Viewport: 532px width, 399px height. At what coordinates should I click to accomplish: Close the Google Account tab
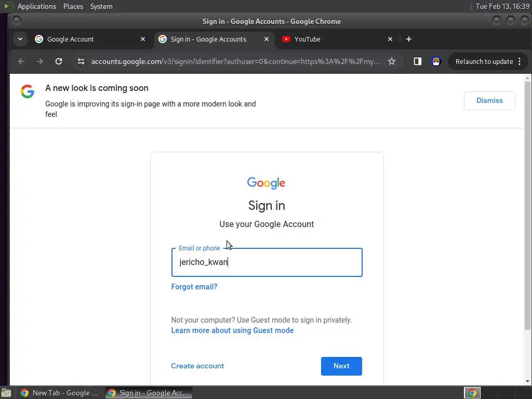click(143, 39)
